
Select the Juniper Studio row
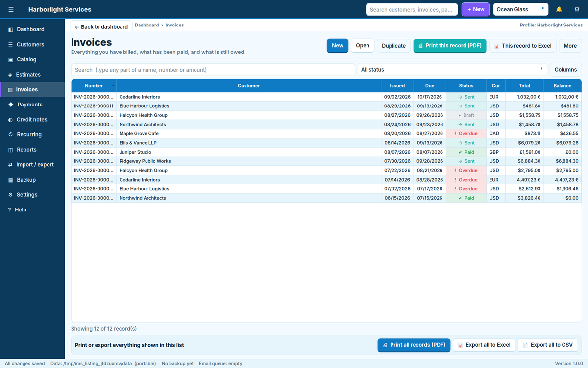326,152
